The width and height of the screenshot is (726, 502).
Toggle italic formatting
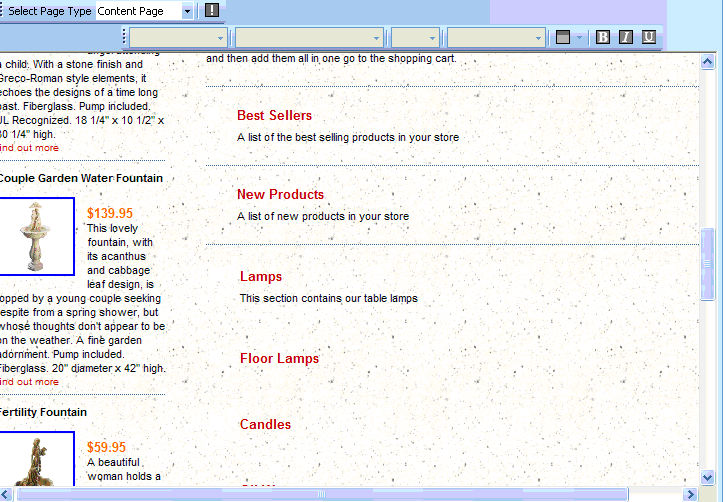pos(626,37)
